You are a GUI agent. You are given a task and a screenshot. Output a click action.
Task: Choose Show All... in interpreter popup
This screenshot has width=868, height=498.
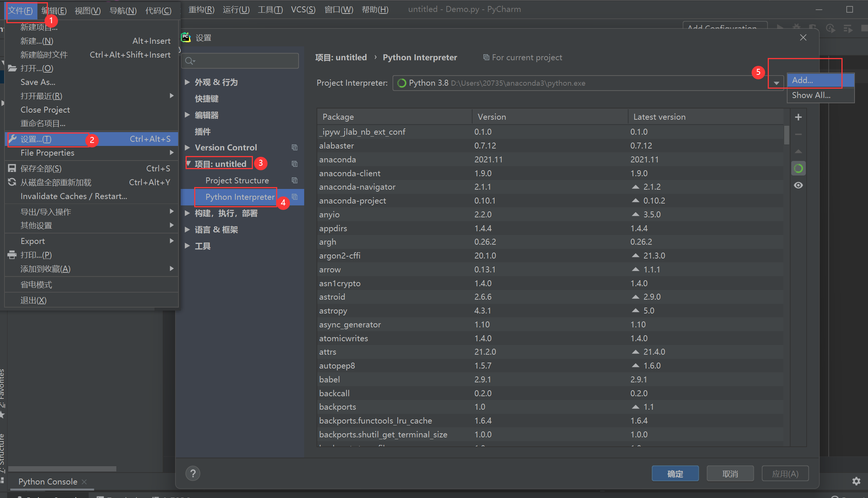point(820,95)
